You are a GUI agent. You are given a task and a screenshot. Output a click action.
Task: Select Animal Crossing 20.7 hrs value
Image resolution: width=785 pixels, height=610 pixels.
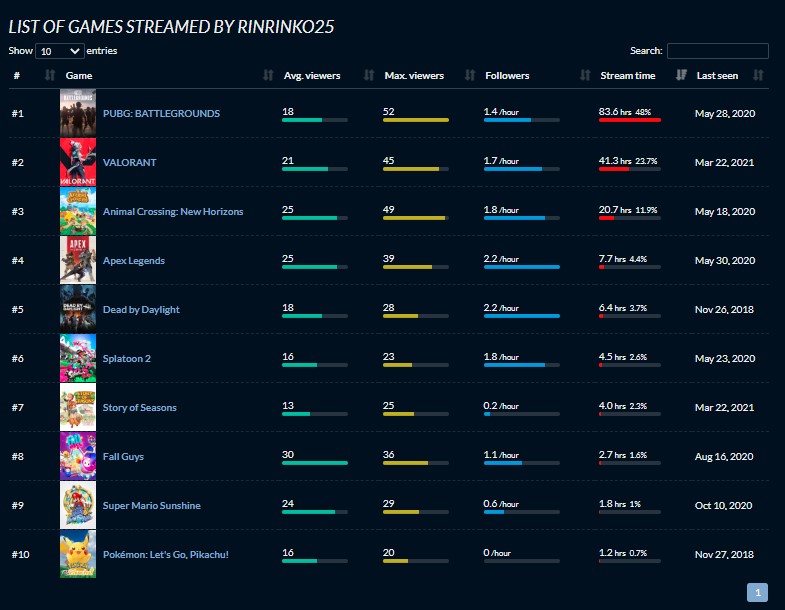pos(615,209)
